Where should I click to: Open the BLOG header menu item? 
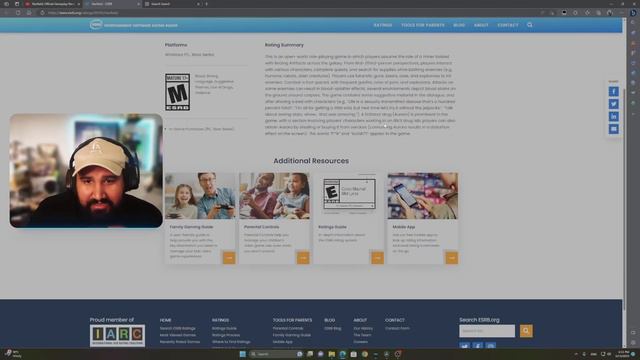pyautogui.click(x=459, y=25)
